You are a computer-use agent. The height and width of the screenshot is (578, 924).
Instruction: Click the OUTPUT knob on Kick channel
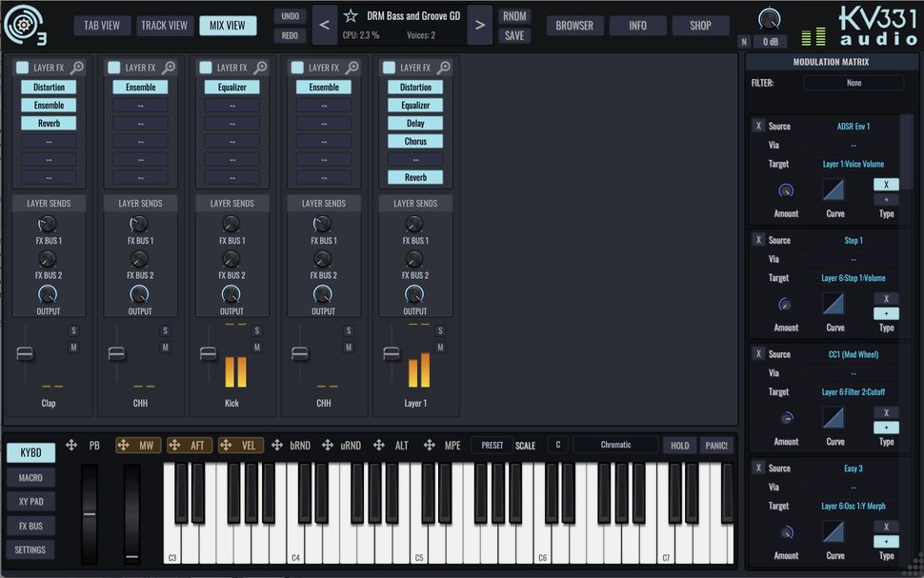[231, 296]
